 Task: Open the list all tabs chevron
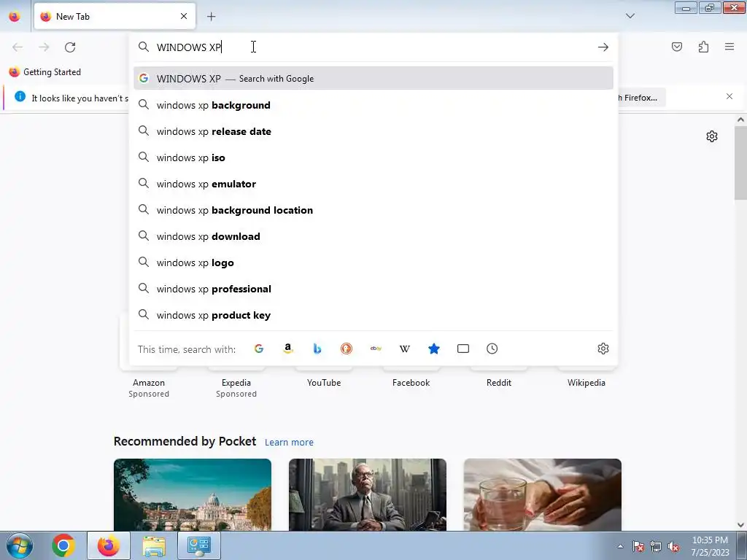click(630, 16)
